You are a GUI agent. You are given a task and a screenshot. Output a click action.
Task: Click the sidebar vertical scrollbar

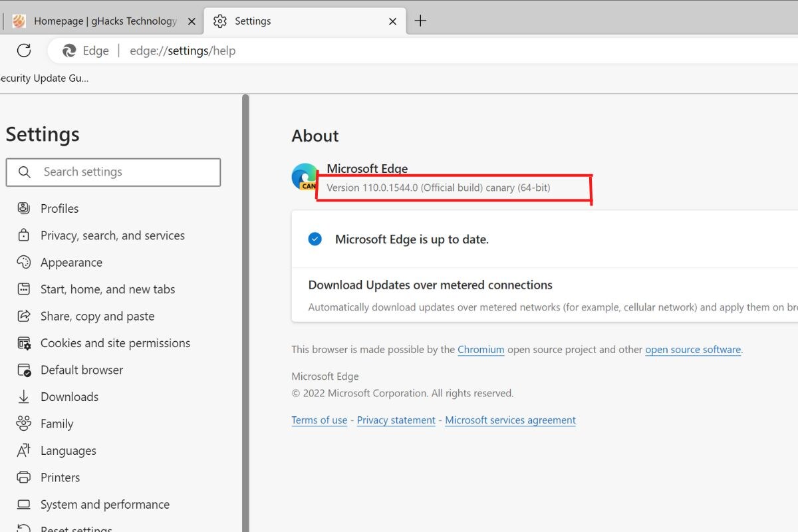coord(245,313)
